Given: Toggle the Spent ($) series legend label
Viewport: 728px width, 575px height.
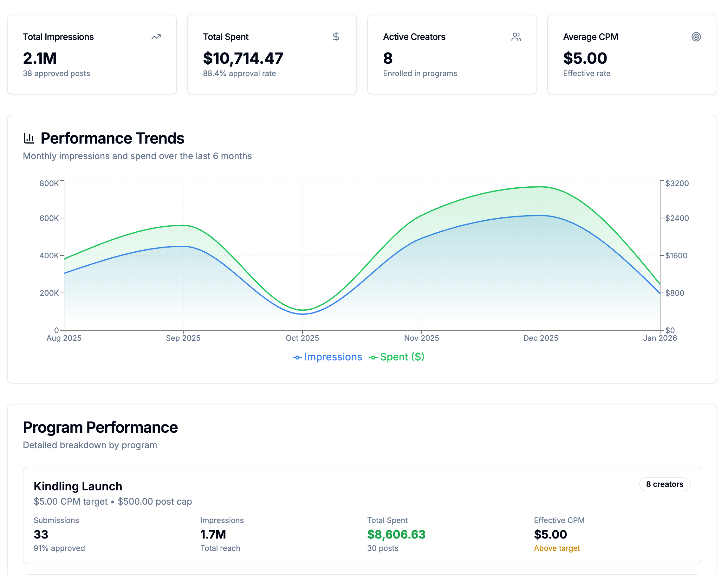Looking at the screenshot, I should 402,357.
